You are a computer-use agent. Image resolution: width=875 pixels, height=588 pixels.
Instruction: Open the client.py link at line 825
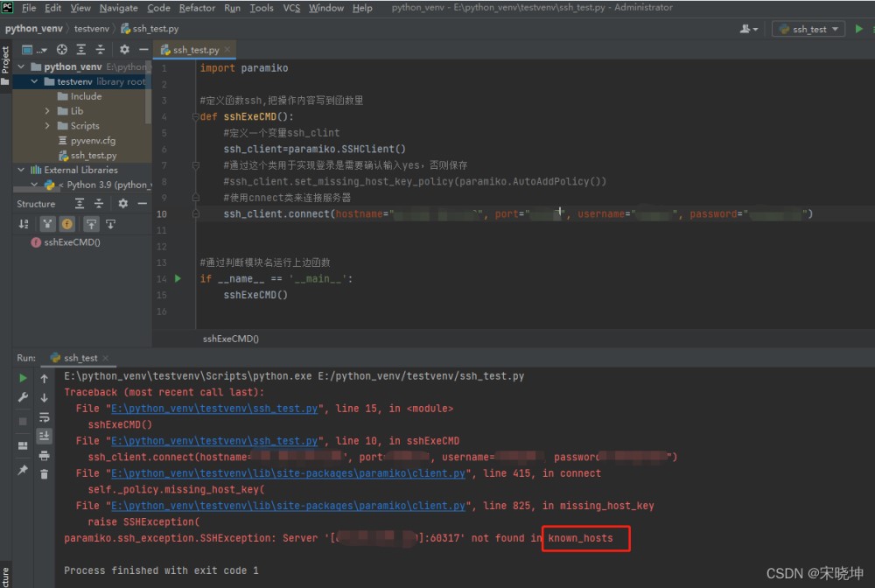pyautogui.click(x=288, y=506)
